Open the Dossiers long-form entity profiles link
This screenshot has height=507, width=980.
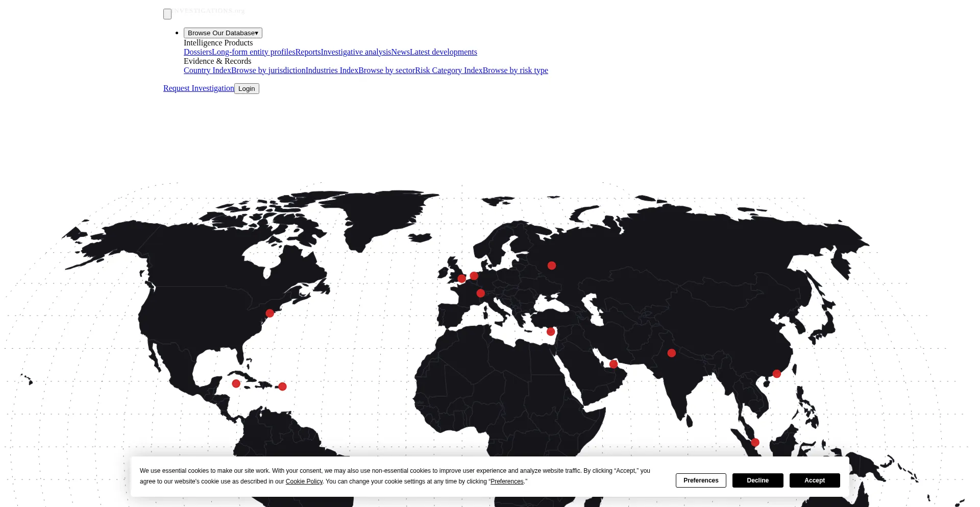pos(239,52)
